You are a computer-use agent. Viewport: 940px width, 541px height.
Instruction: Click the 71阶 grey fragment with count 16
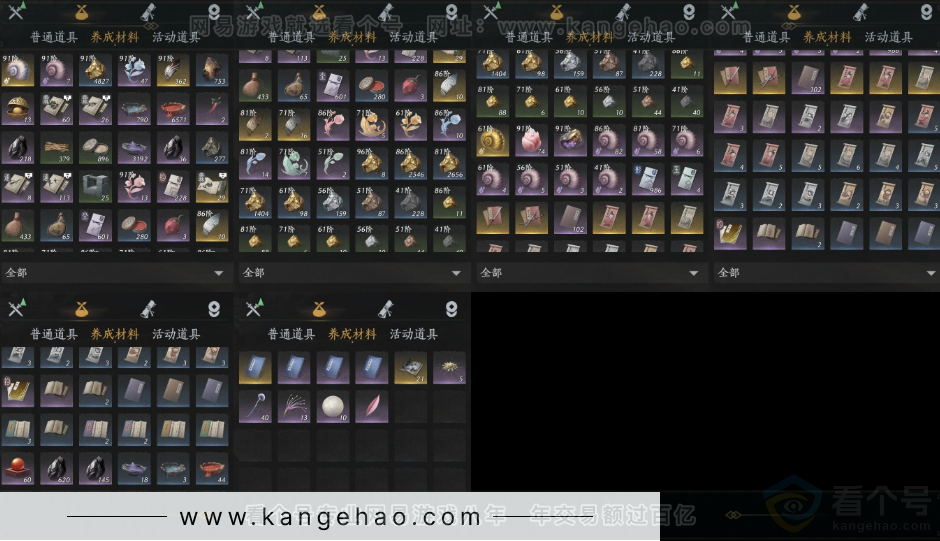point(294,124)
